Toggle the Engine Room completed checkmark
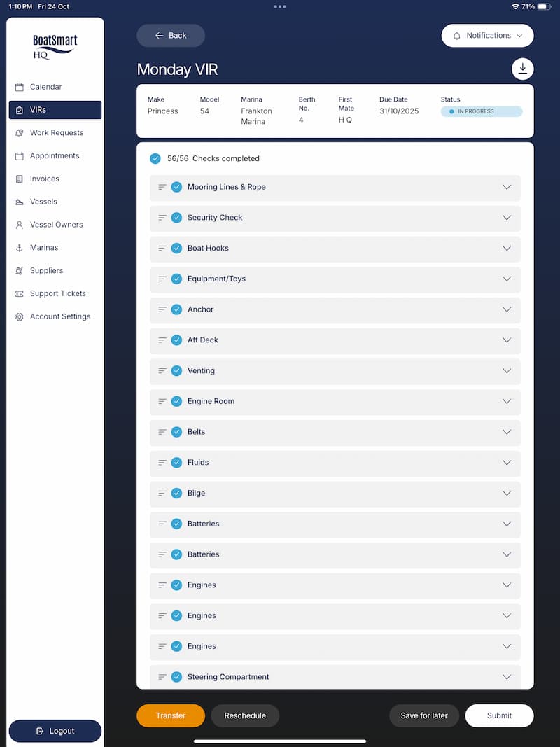560x747 pixels. pyautogui.click(x=177, y=402)
